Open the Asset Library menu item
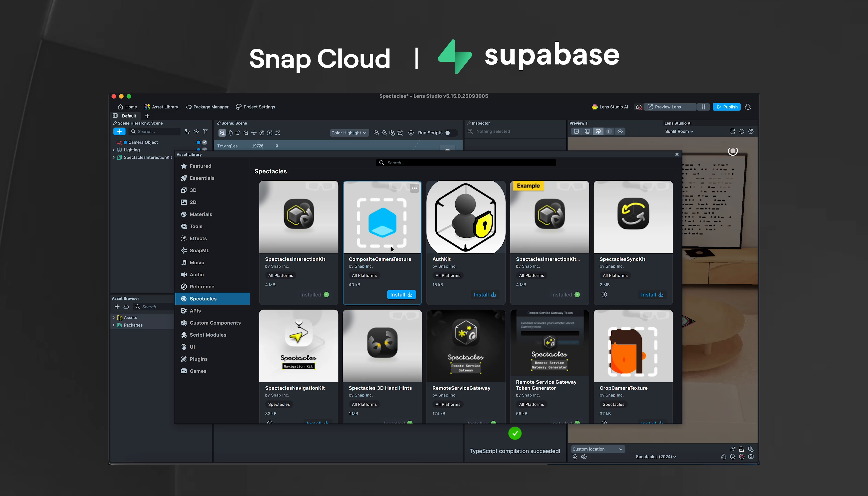The width and height of the screenshot is (868, 496). click(x=161, y=107)
